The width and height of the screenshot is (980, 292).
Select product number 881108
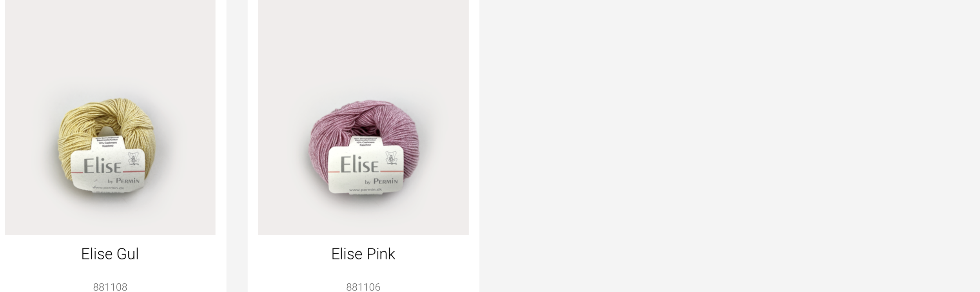110,287
